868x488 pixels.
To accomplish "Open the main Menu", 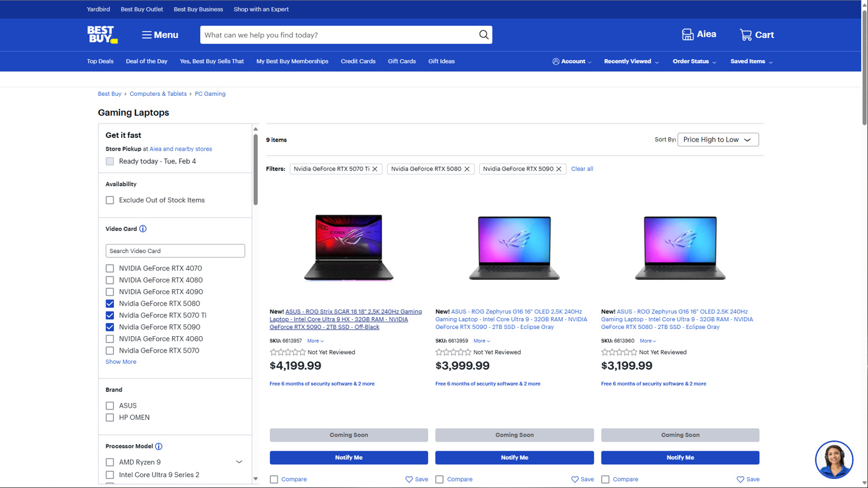I will click(x=160, y=35).
